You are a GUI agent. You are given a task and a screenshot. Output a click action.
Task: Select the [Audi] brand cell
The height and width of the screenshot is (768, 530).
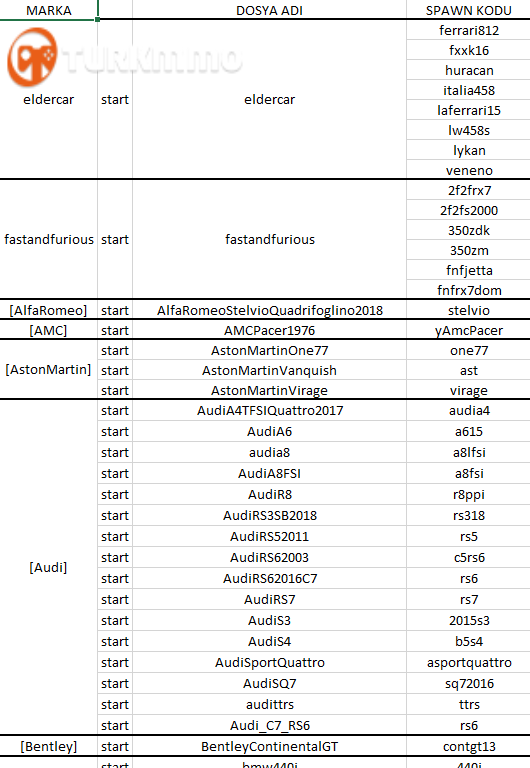48,567
